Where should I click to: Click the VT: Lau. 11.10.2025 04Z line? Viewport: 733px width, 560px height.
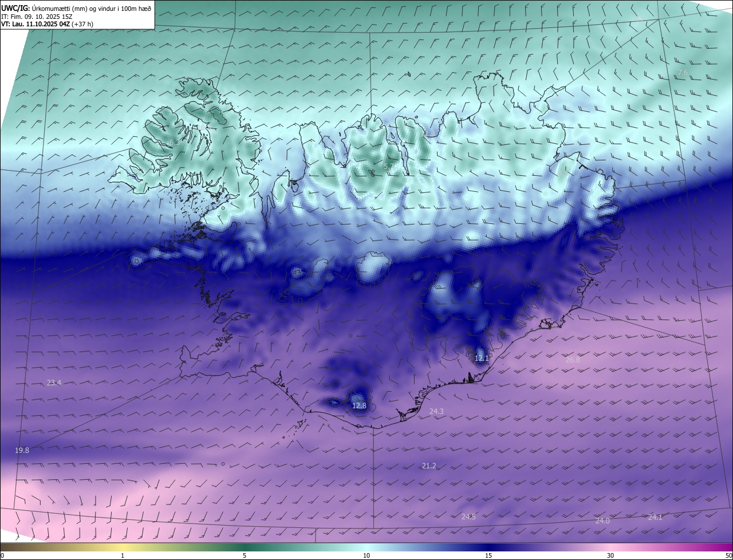click(x=47, y=24)
